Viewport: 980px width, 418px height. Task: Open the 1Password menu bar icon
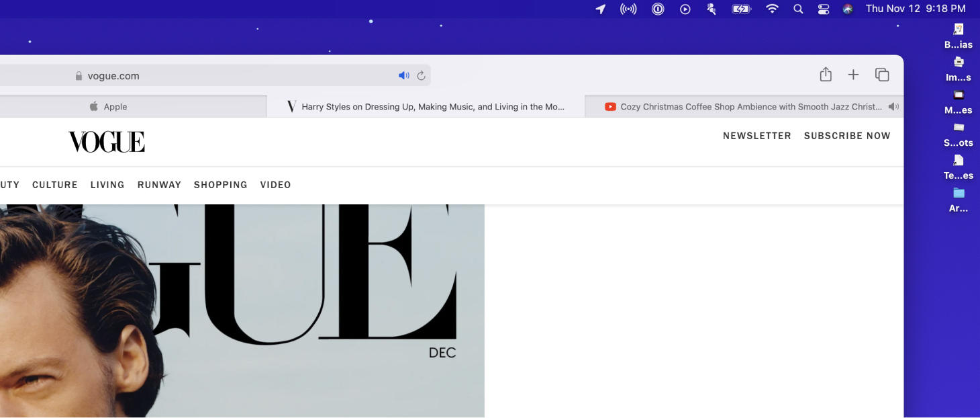point(658,9)
